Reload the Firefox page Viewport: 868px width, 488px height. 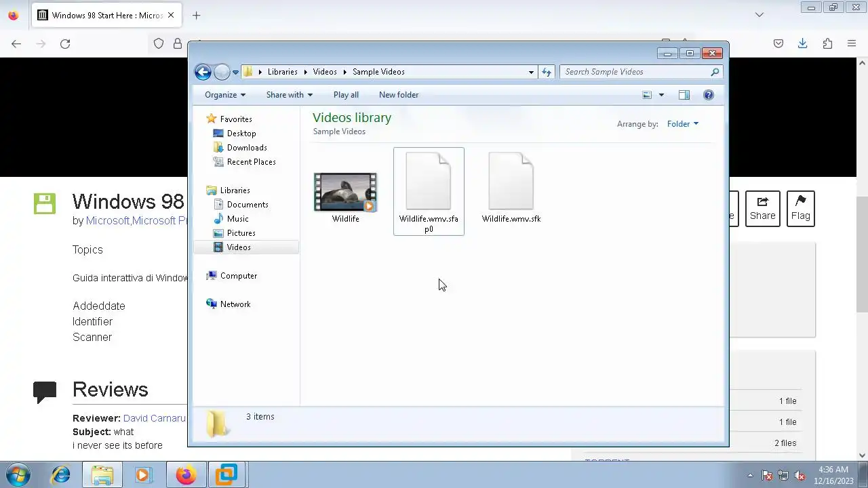tap(65, 43)
